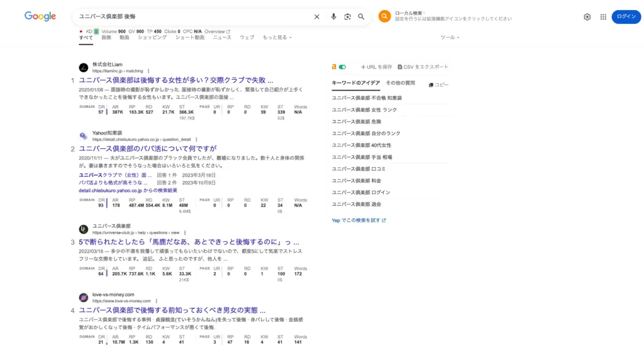
Task: Click the ログイン button
Action: pos(626,16)
